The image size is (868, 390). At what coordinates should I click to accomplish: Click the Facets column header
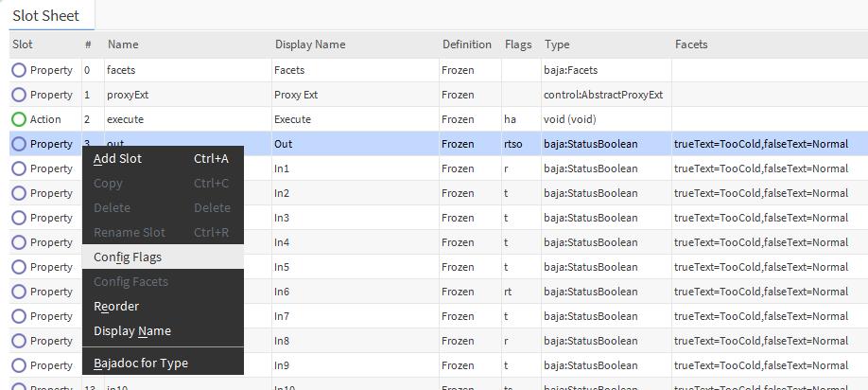(x=691, y=44)
